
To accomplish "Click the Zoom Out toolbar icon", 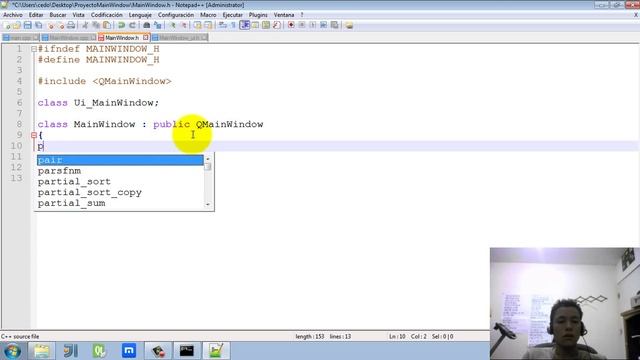I will coord(184,25).
